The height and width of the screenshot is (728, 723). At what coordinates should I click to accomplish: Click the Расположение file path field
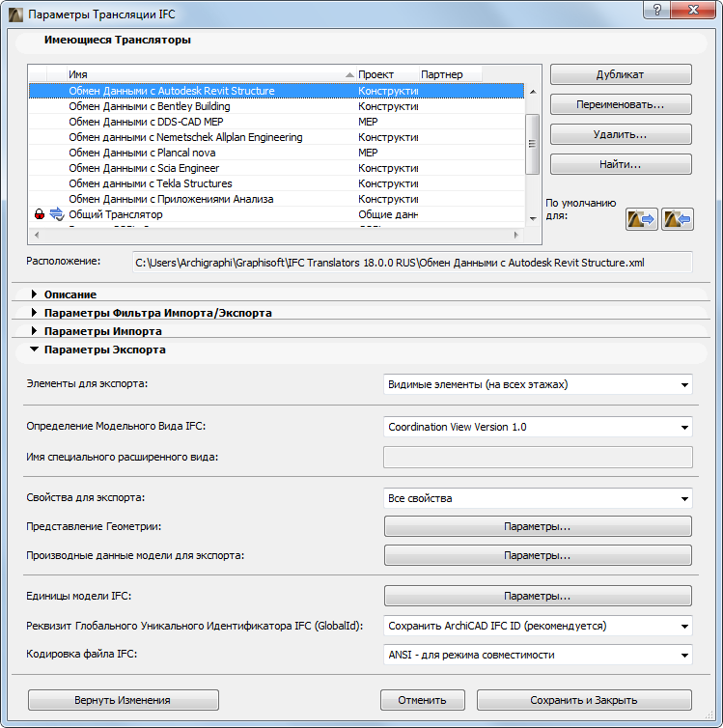(x=412, y=263)
